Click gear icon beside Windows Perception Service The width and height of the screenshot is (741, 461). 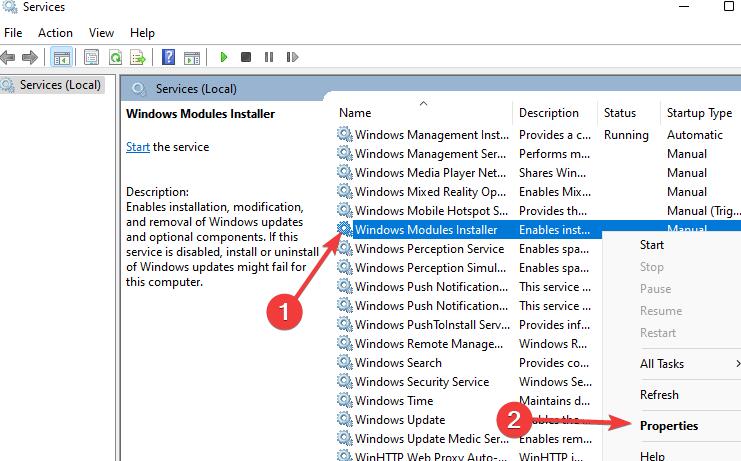[345, 248]
